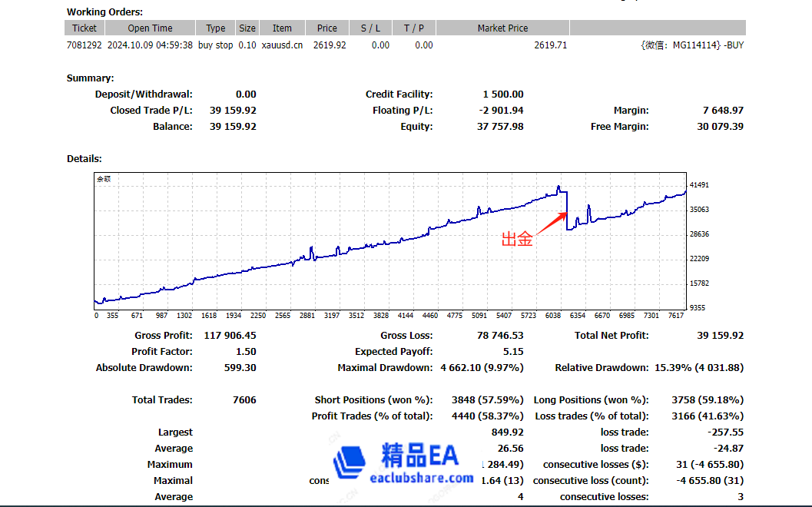Click the MG114114 -BUY order comment
Viewport: 812px width, 507px height.
pyautogui.click(x=691, y=45)
